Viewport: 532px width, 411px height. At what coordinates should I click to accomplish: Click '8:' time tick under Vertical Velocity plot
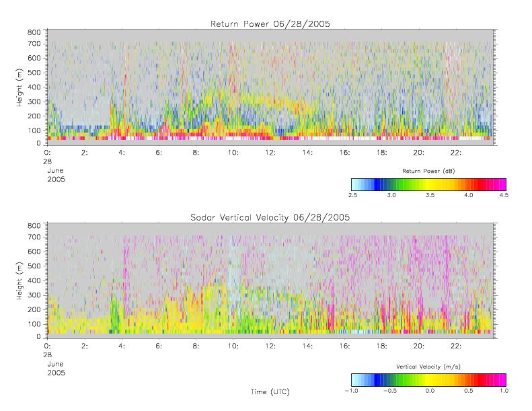(x=196, y=346)
